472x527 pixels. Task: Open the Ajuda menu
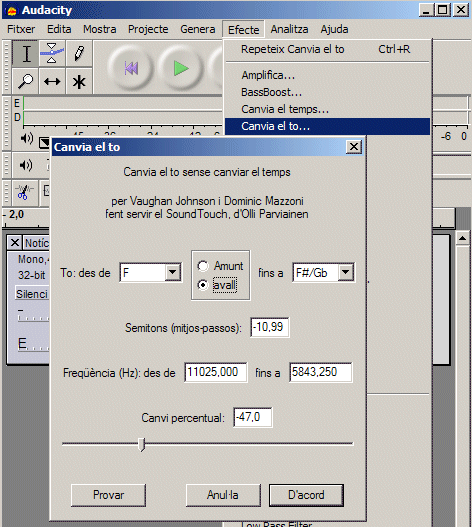(334, 29)
